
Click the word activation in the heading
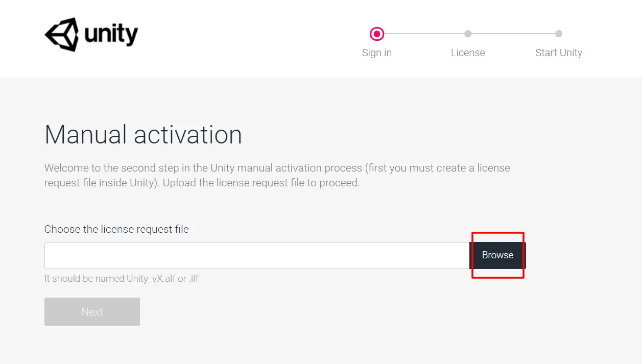[x=188, y=135]
